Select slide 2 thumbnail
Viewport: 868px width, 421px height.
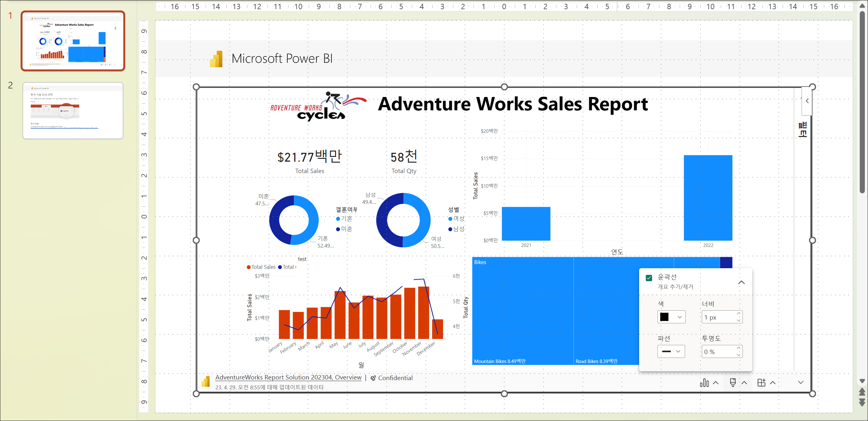[x=73, y=110]
